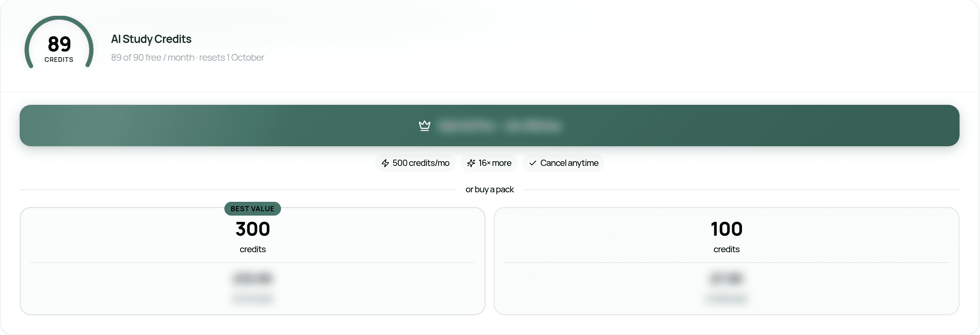The width and height of the screenshot is (980, 335).
Task: Click the lightning bolt icon beside 500 credits/mo
Action: click(x=385, y=163)
